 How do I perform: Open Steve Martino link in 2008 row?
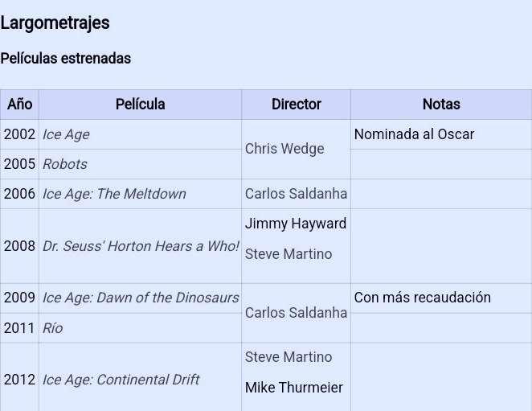(289, 254)
